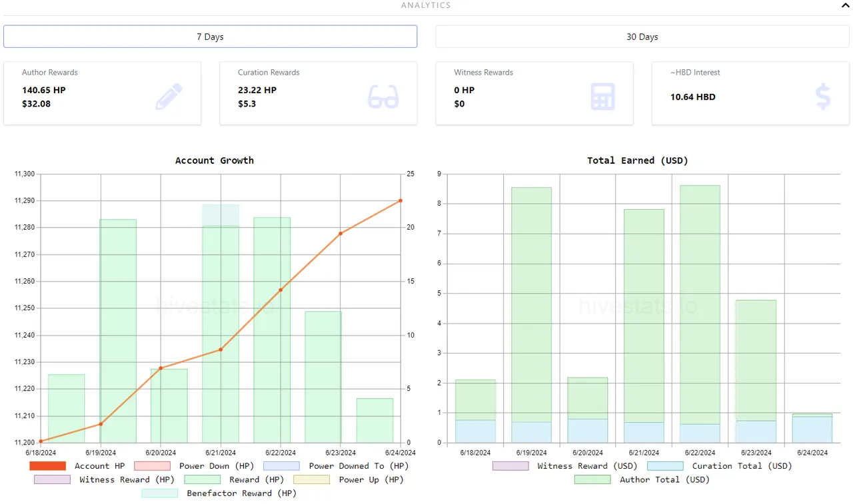
Task: Click the Total Earned (USD) chart title
Action: coord(638,160)
